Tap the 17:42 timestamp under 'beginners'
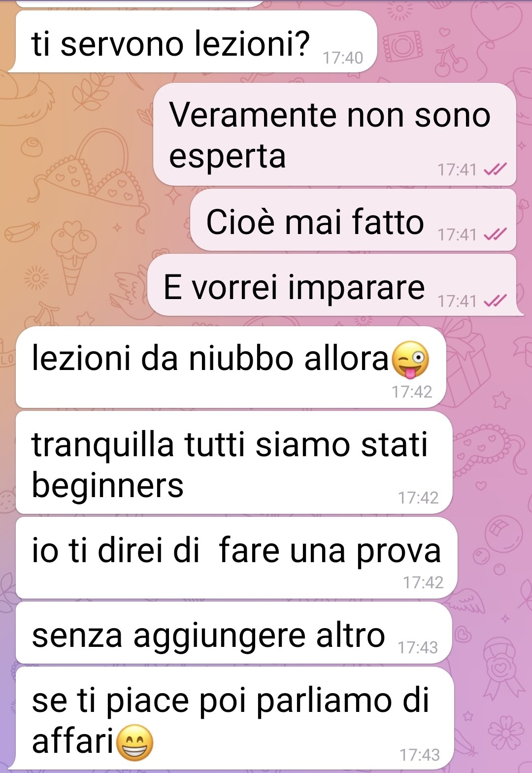The width and height of the screenshot is (532, 773). click(418, 498)
